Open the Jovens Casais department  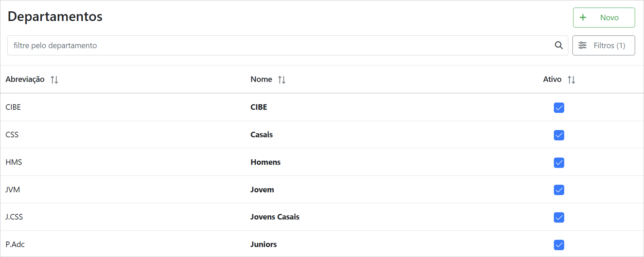click(275, 217)
